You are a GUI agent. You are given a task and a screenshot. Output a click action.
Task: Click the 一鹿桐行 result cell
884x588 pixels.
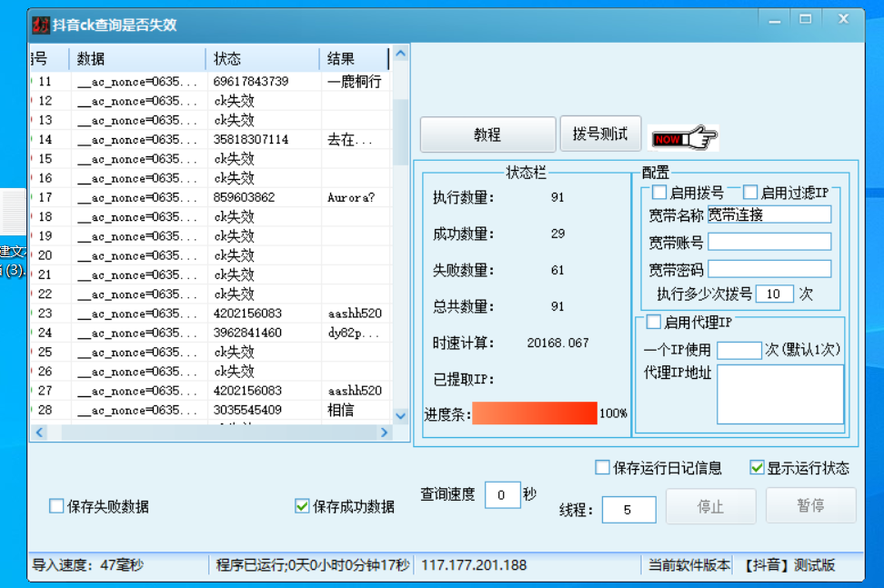[x=354, y=82]
